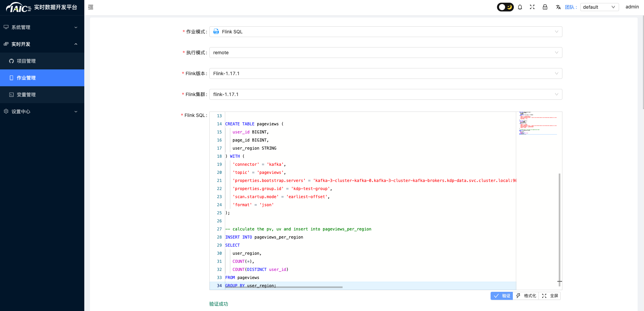The image size is (644, 311).
Task: Open the Flink集群 dropdown
Action: (386, 94)
